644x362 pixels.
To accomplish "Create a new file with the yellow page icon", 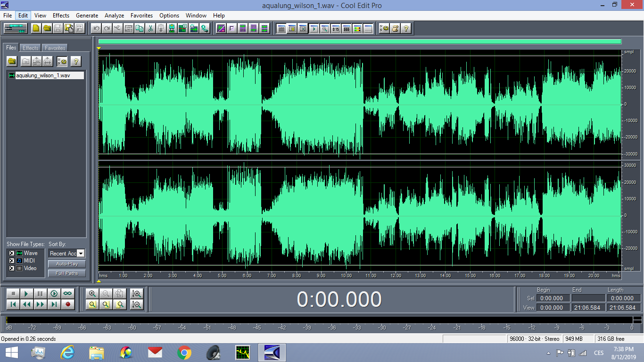I will 36,28.
